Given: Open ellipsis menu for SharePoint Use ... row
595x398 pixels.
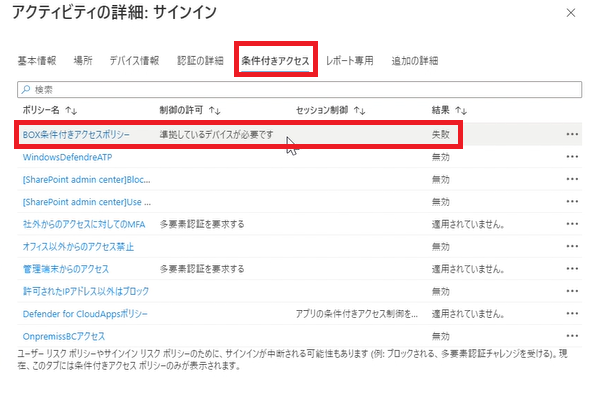Looking at the screenshot, I should point(572,201).
